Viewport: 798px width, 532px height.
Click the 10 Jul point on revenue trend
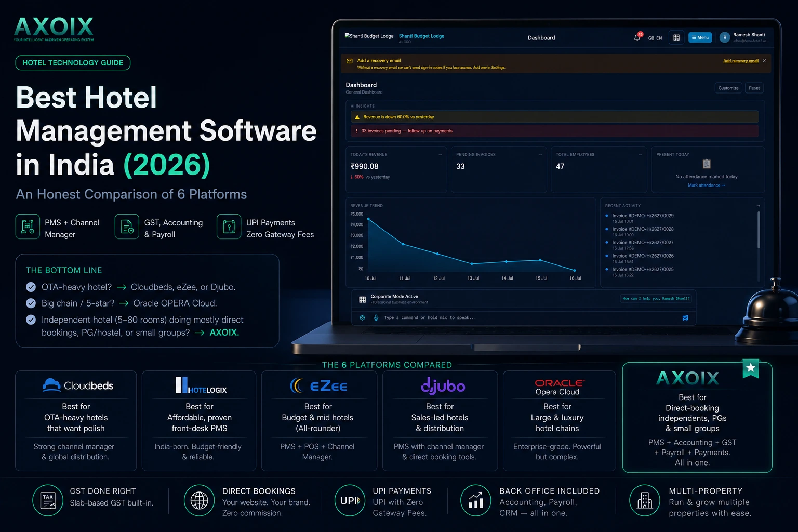click(x=369, y=219)
